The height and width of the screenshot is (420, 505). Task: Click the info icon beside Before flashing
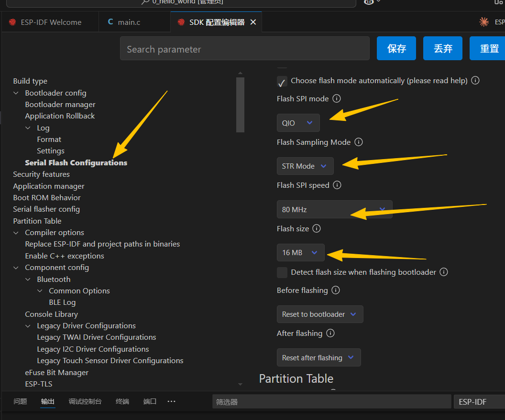[336, 290]
